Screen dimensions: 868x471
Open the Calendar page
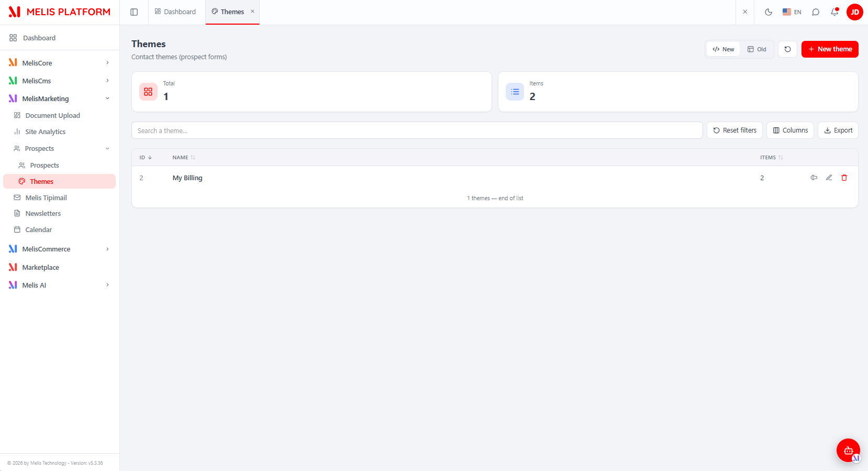pyautogui.click(x=59, y=229)
